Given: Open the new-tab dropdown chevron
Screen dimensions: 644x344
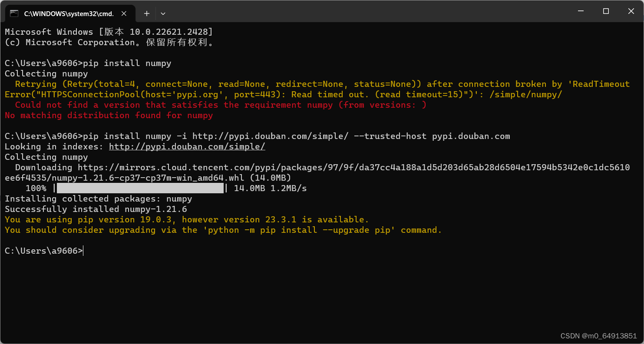Looking at the screenshot, I should pyautogui.click(x=163, y=13).
